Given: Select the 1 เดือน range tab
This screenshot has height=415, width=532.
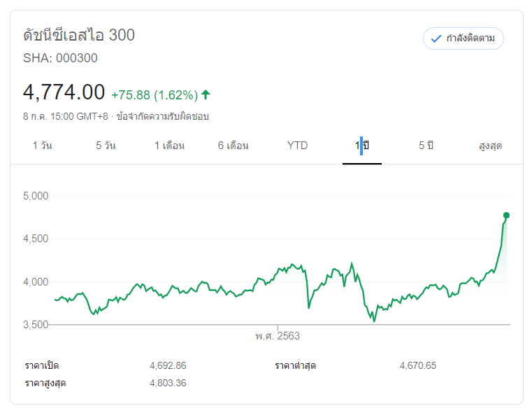Looking at the screenshot, I should point(169,146).
